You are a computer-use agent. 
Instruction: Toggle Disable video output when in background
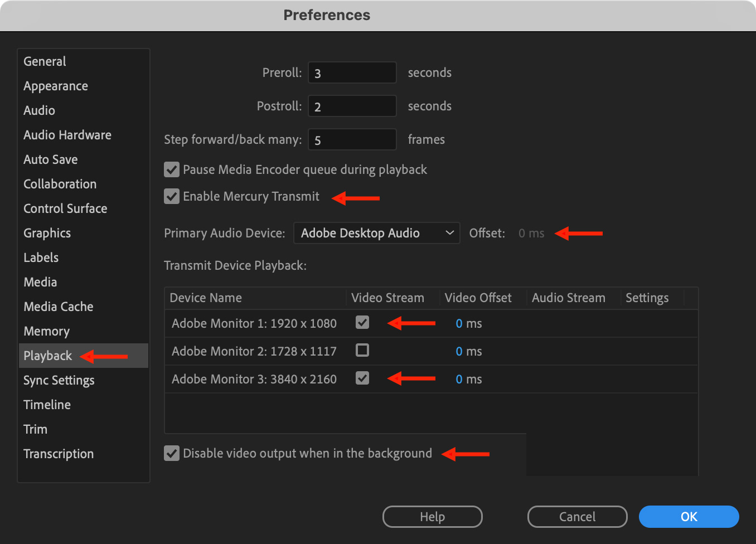172,453
